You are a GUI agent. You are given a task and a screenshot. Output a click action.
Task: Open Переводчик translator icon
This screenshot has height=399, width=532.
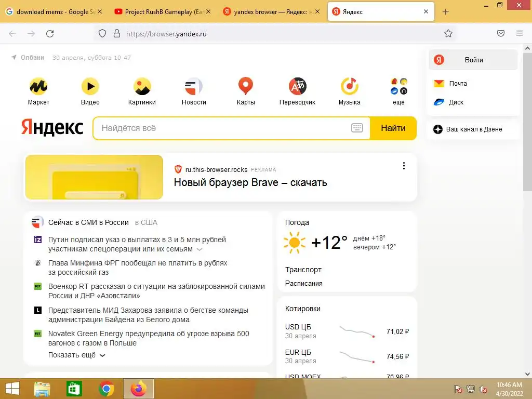click(298, 86)
